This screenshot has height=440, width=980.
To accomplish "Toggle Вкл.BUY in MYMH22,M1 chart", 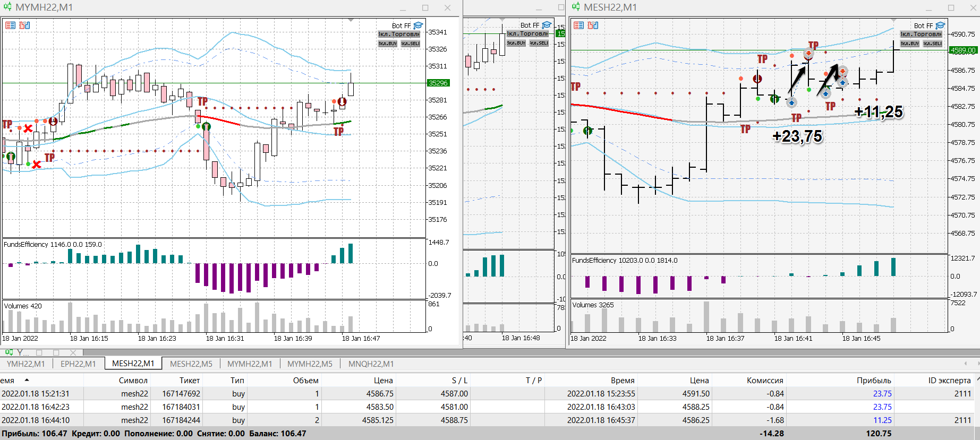I will tap(387, 44).
